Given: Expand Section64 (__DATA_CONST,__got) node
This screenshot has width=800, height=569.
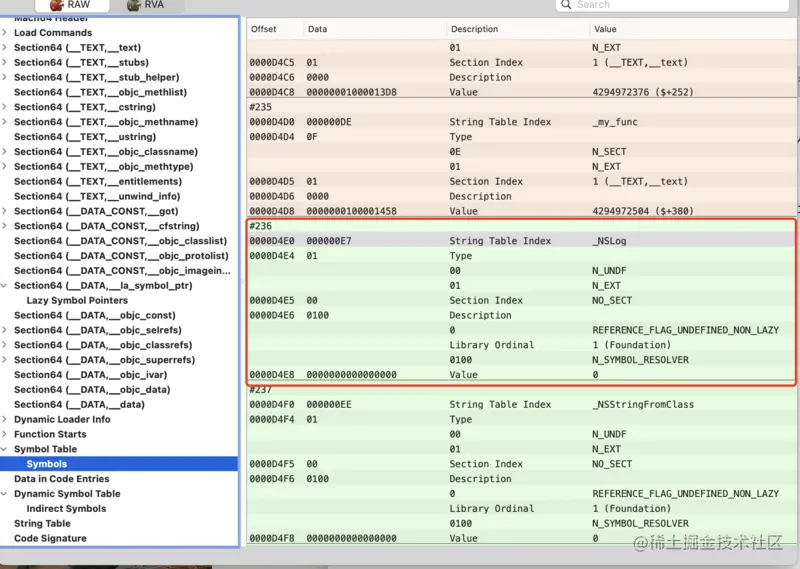Looking at the screenshot, I should [5, 211].
